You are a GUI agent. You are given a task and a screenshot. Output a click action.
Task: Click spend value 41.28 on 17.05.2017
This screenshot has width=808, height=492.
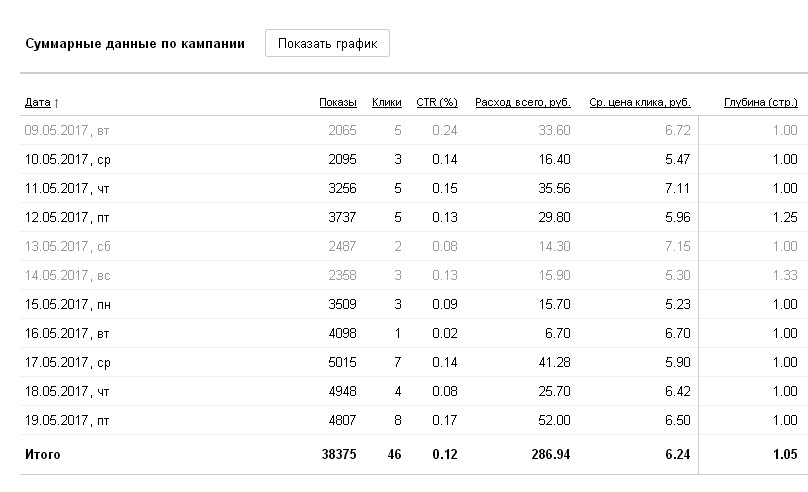pyautogui.click(x=554, y=362)
